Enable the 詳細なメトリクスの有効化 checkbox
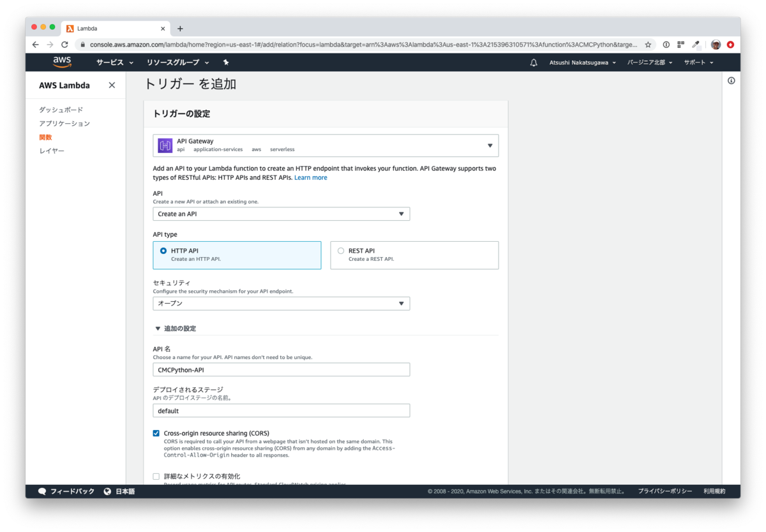This screenshot has height=532, width=766. click(156, 476)
